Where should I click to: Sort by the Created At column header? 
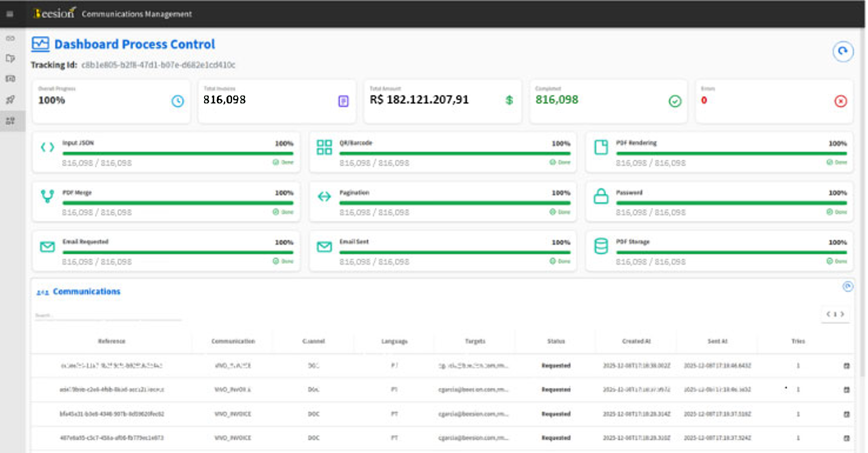pyautogui.click(x=636, y=341)
